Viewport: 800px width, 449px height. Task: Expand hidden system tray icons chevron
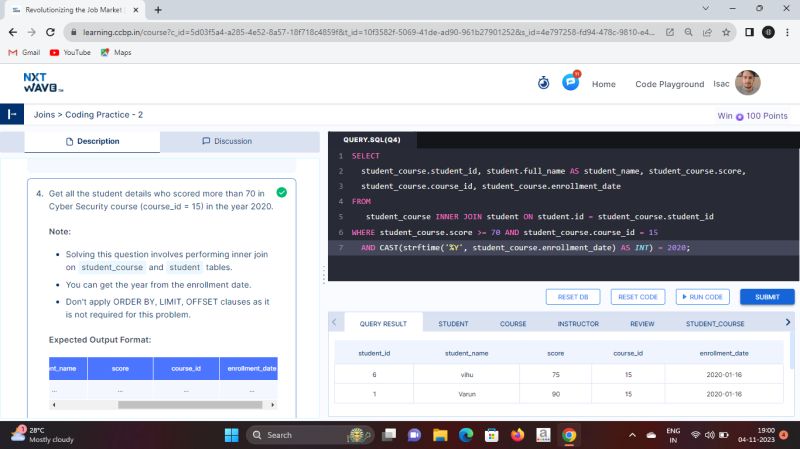coord(632,435)
